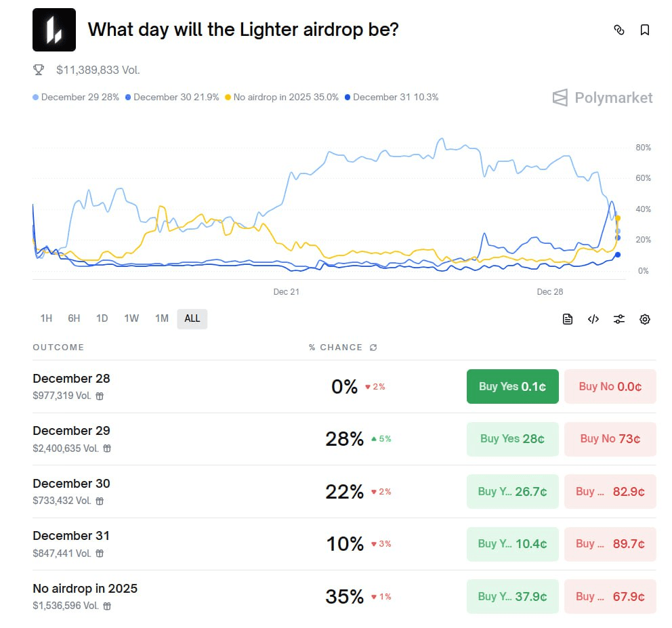Buy Yes on No airdrop in 2025
Image resolution: width=672 pixels, height=628 pixels.
[x=512, y=596]
